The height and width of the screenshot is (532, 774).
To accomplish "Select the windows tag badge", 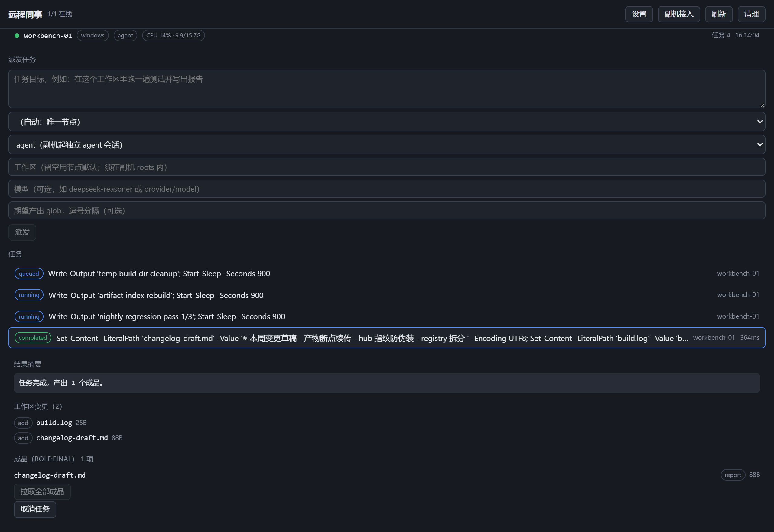I will pos(93,35).
